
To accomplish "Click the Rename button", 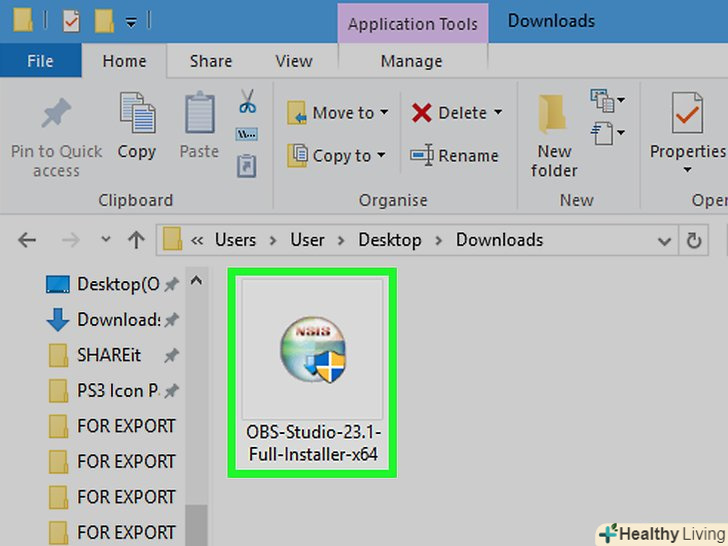I will (454, 156).
